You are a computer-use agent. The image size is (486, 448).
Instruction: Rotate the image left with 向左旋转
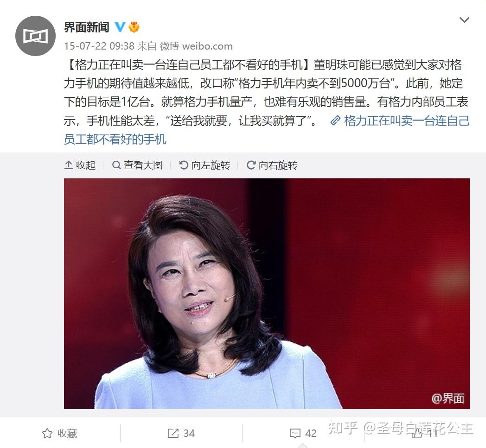click(205, 165)
